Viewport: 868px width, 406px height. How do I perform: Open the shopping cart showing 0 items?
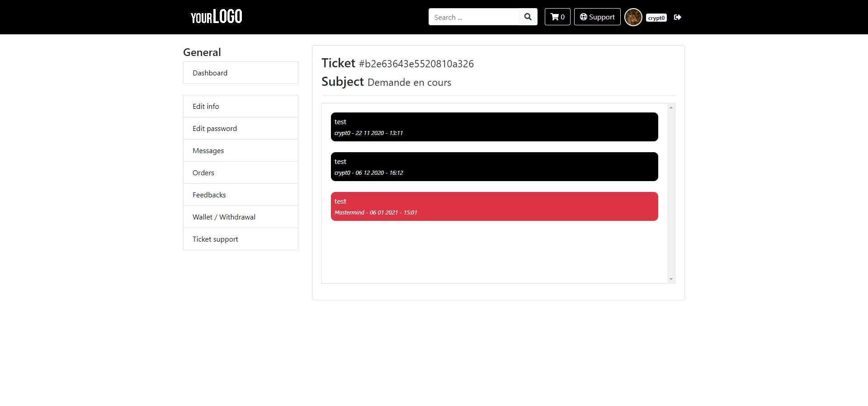tap(557, 17)
